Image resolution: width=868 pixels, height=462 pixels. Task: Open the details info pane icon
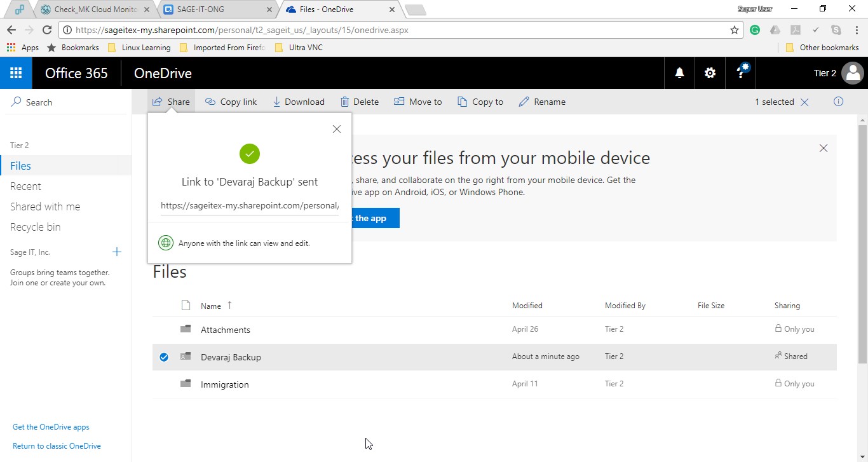click(x=838, y=102)
